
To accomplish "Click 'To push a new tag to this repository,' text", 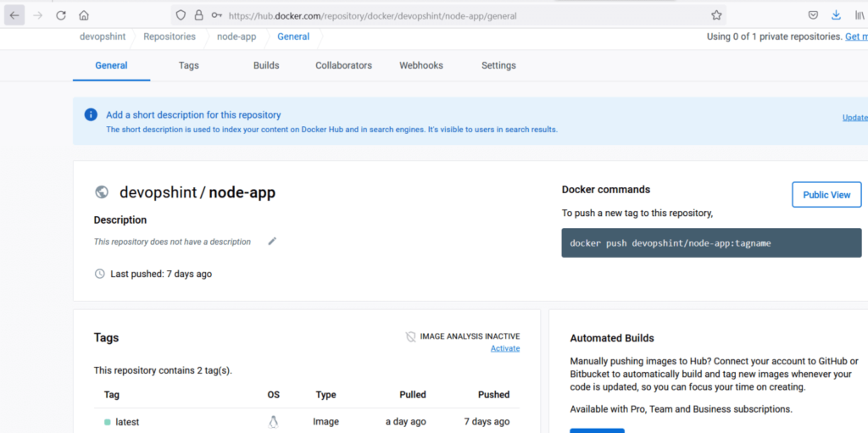I will [x=637, y=213].
